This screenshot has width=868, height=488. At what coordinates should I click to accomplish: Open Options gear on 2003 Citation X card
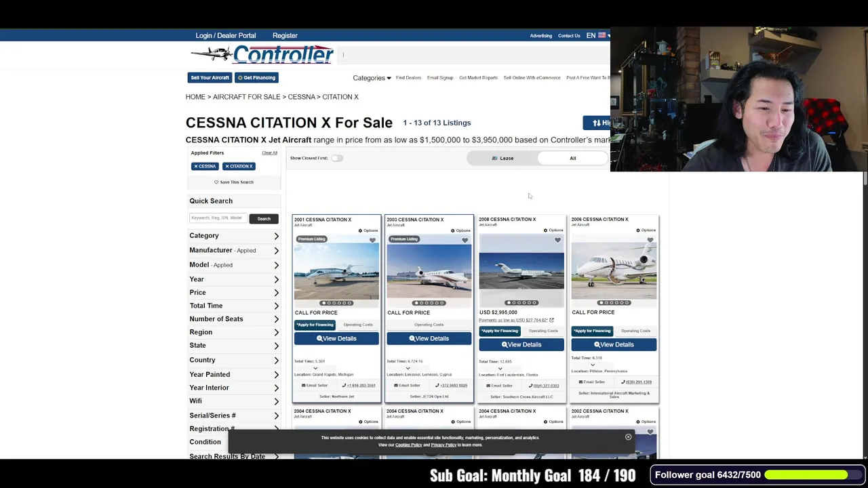pyautogui.click(x=460, y=230)
